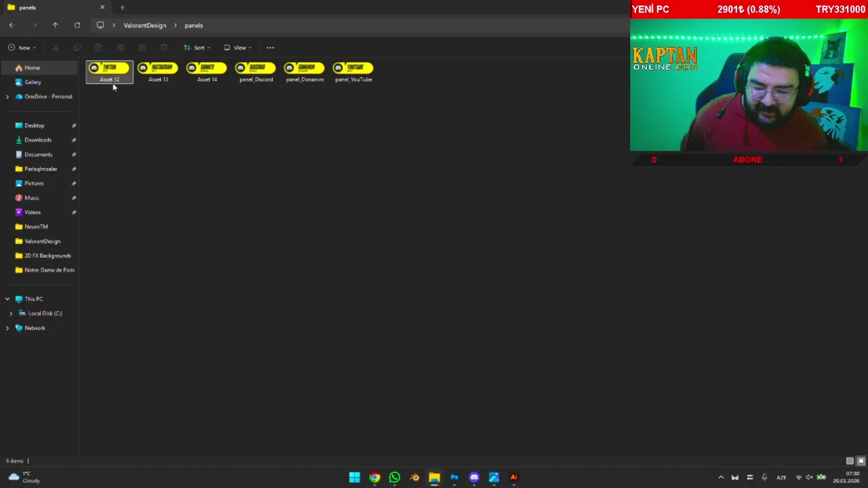Image resolution: width=868 pixels, height=488 pixels.
Task: Show hidden system tray icons
Action: tap(721, 477)
